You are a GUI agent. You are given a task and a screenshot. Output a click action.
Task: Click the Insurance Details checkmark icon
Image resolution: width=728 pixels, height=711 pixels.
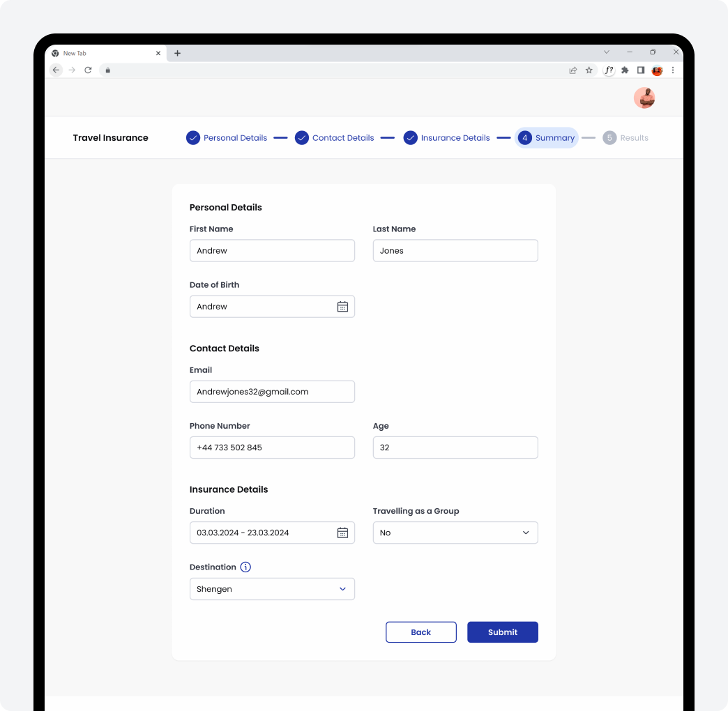[x=411, y=137]
